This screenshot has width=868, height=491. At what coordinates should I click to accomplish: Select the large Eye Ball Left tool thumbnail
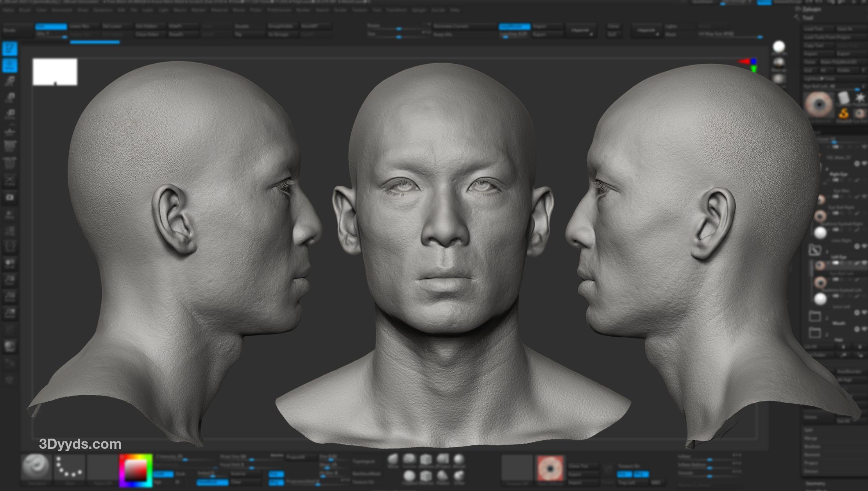click(x=819, y=105)
